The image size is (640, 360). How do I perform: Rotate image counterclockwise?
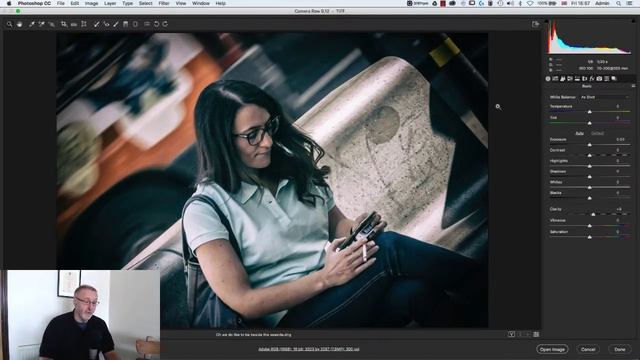pyautogui.click(x=157, y=24)
